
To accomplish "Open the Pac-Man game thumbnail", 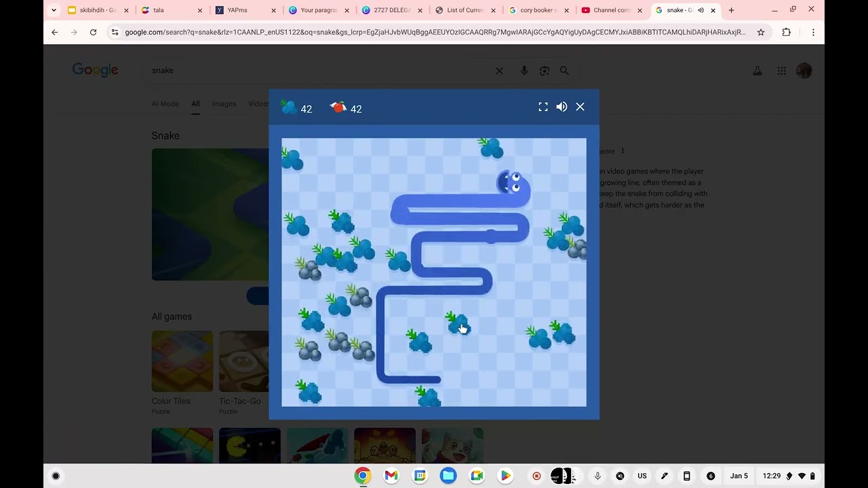I will 250,445.
